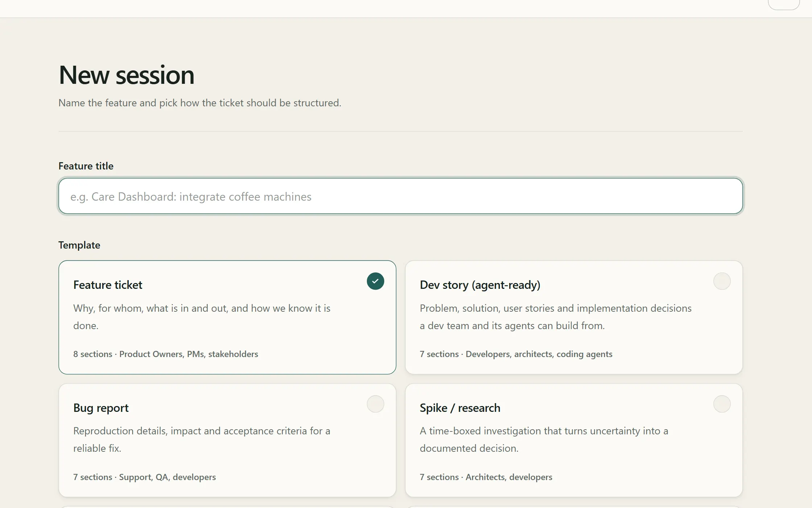Click the Bug report card title
The image size is (812, 508).
tap(101, 408)
